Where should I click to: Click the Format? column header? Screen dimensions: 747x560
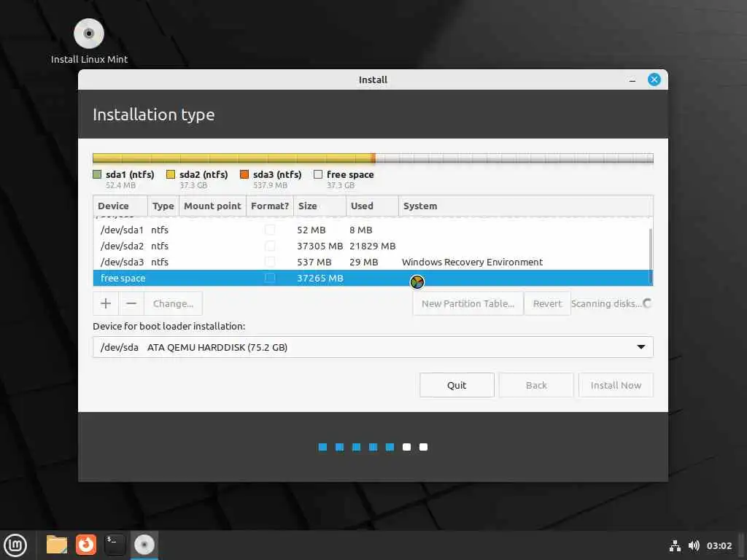270,206
